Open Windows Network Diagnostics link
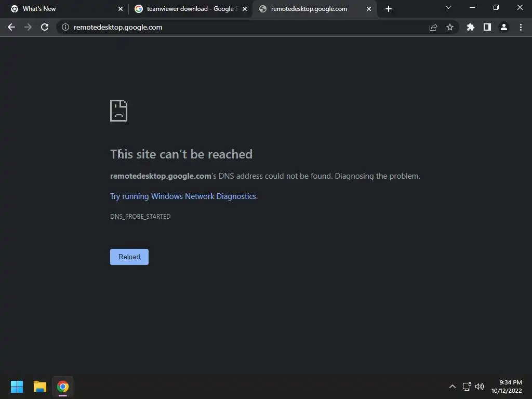 pos(184,196)
